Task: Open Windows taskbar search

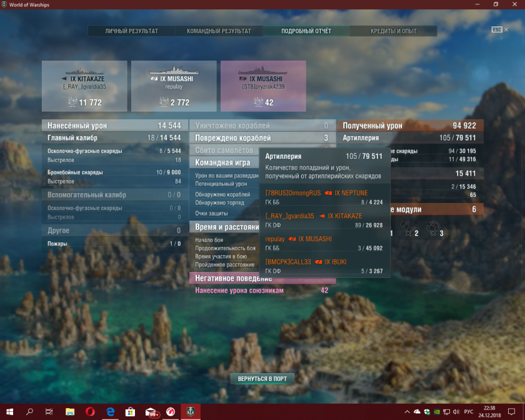Action: click(x=29, y=412)
